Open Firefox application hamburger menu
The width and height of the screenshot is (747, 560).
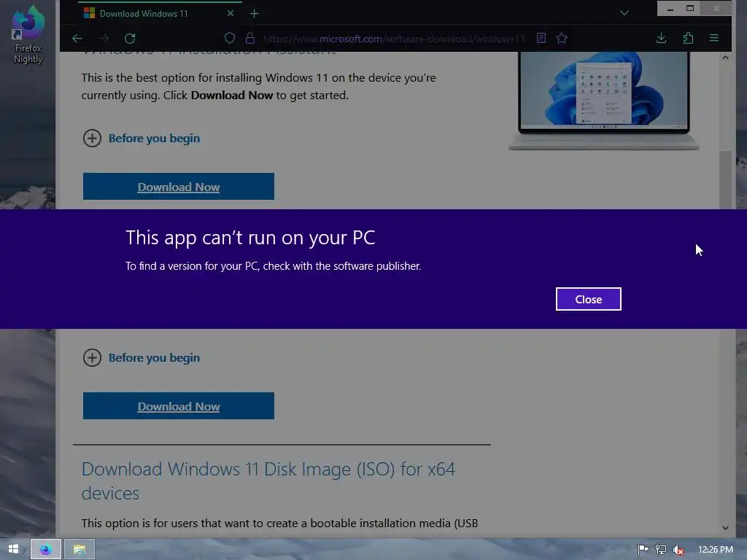pyautogui.click(x=714, y=38)
